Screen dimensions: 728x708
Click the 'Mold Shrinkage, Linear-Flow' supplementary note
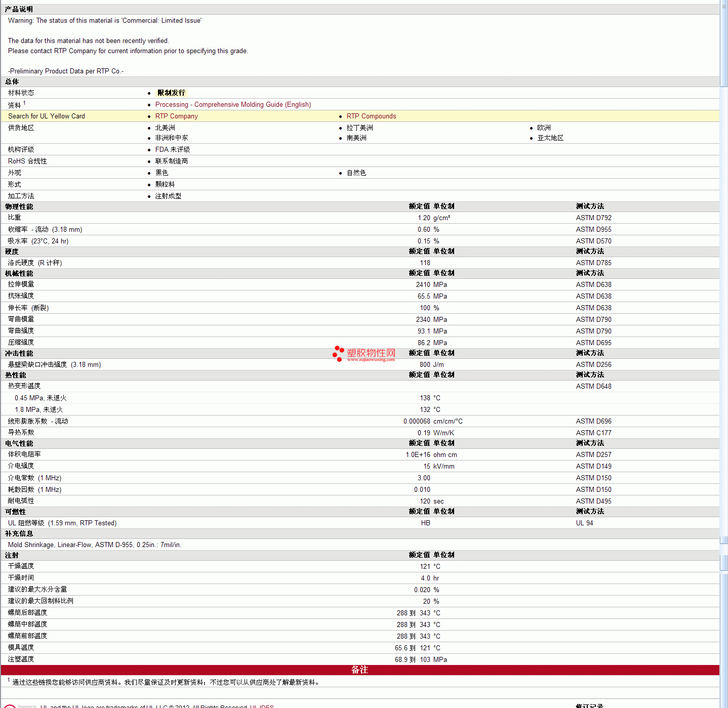[x=95, y=545]
